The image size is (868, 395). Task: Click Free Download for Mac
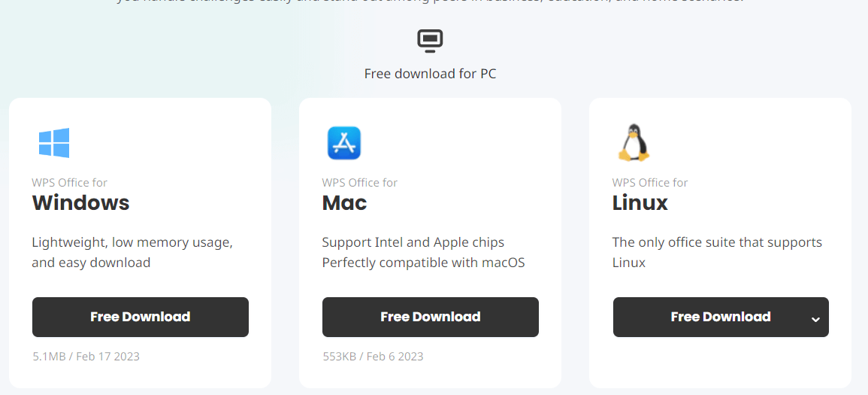click(431, 317)
